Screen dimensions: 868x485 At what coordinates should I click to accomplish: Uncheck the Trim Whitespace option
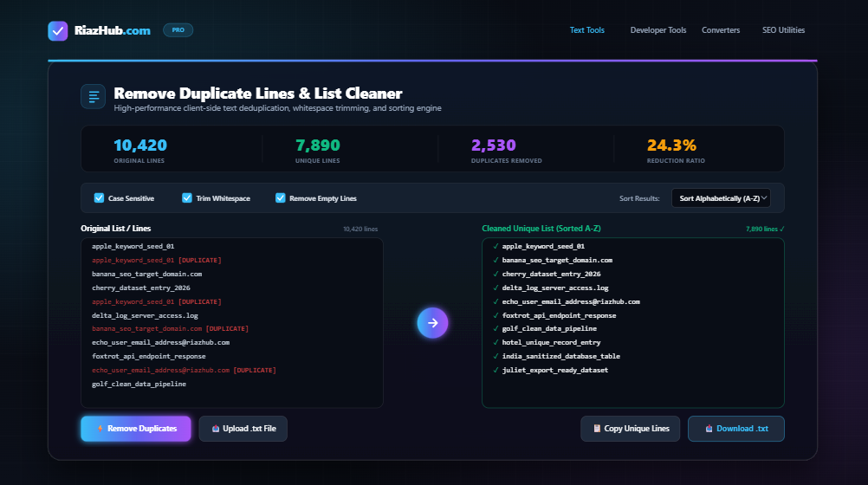pos(187,198)
